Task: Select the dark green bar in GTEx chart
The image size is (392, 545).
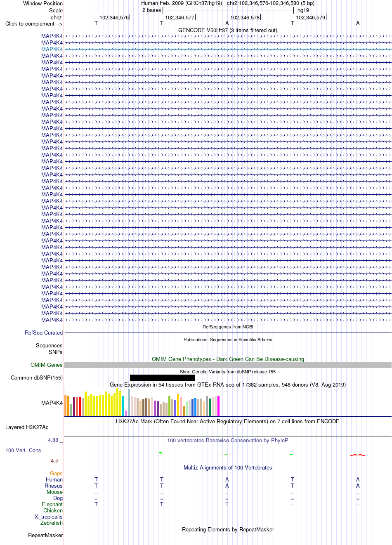Action: tap(210, 407)
